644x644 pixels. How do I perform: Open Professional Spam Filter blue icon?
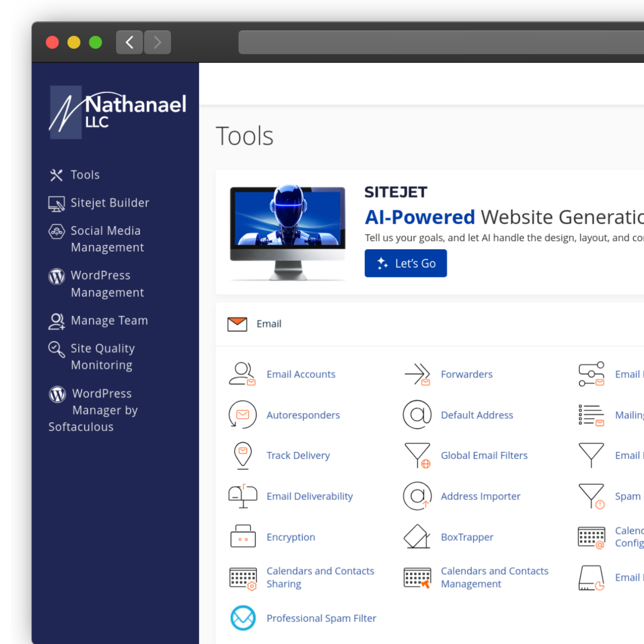coord(242,618)
